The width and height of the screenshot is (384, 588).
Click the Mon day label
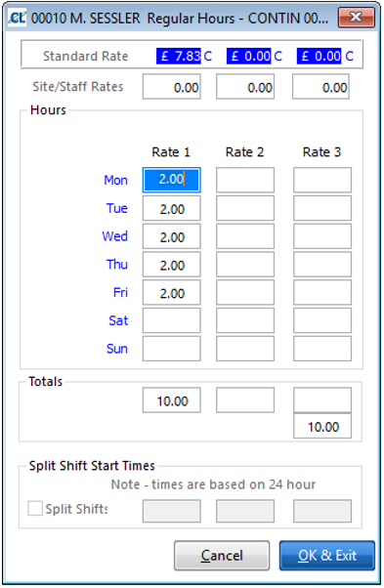point(115,181)
